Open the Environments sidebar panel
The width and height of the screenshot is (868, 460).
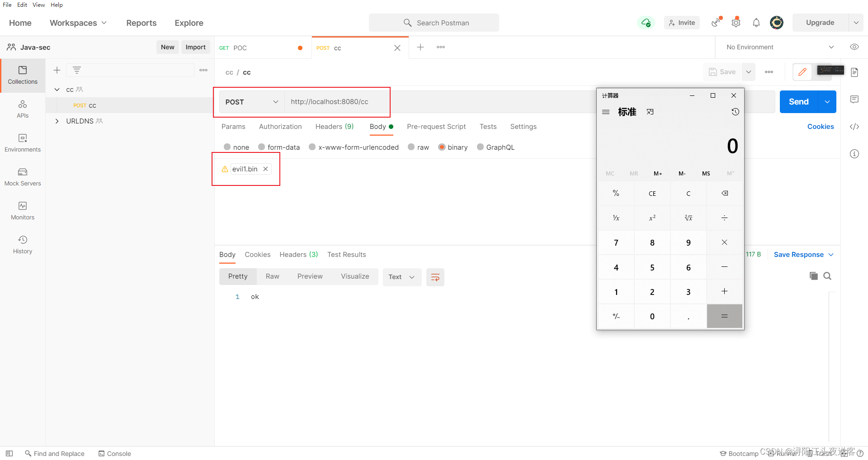click(x=23, y=143)
